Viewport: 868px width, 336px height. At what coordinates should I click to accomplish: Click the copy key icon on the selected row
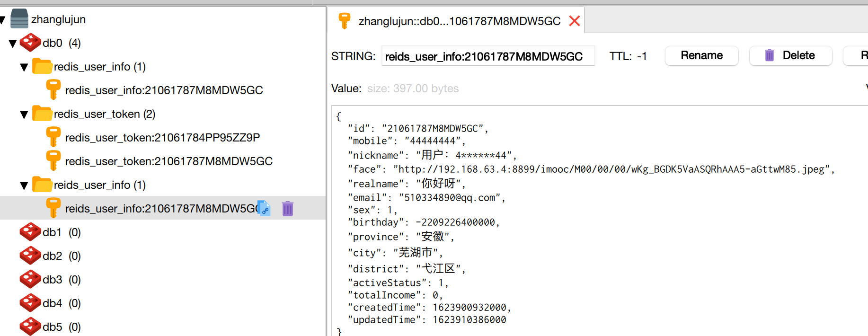pyautogui.click(x=264, y=208)
